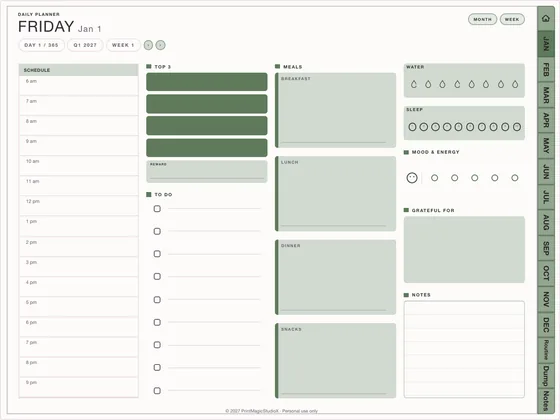560x420 pixels.
Task: Check the first To Do checkbox
Action: point(157,209)
